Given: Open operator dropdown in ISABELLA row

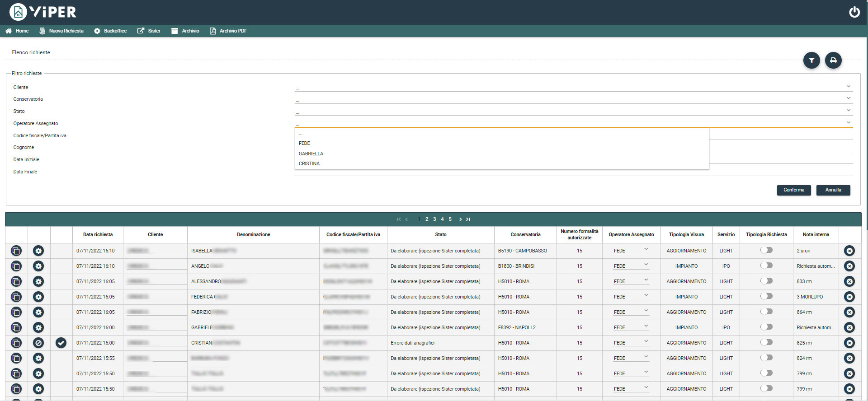Looking at the screenshot, I should click(631, 251).
